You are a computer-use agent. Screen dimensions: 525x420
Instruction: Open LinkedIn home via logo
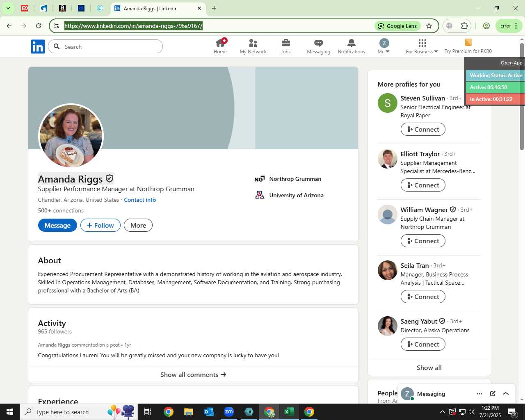click(38, 47)
